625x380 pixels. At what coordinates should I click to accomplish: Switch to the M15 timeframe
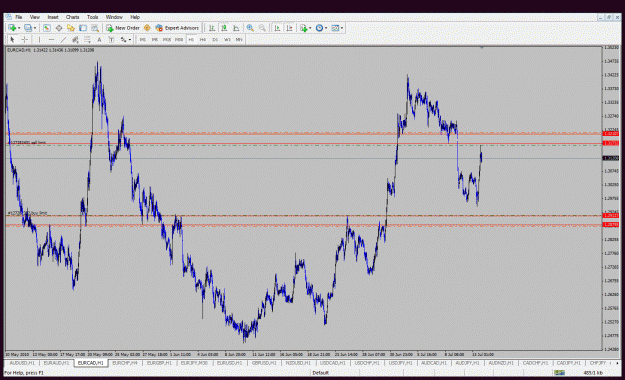tap(167, 39)
